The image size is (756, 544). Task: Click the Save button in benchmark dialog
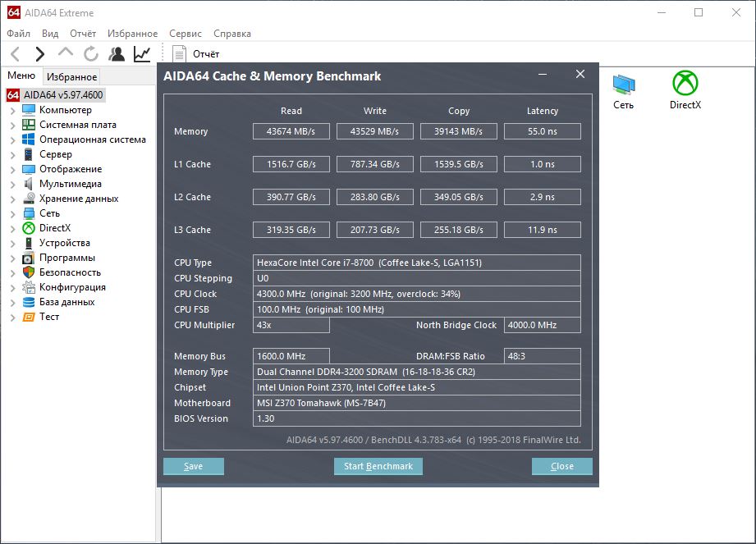click(194, 466)
